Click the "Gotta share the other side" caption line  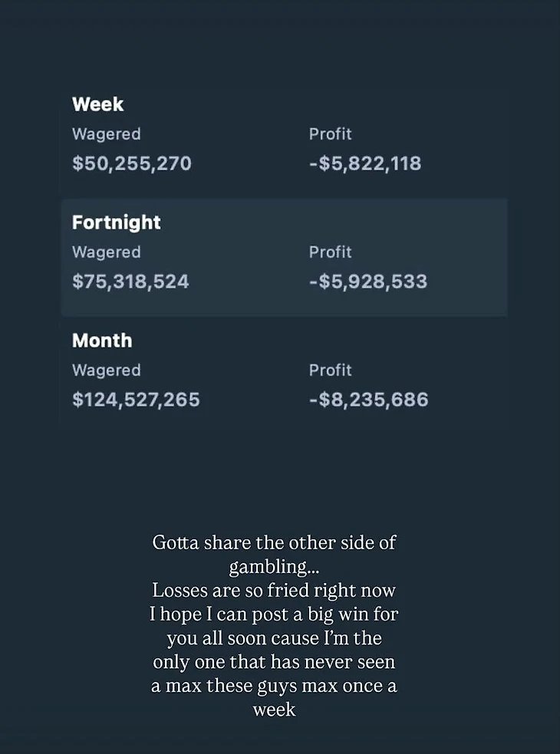(274, 543)
